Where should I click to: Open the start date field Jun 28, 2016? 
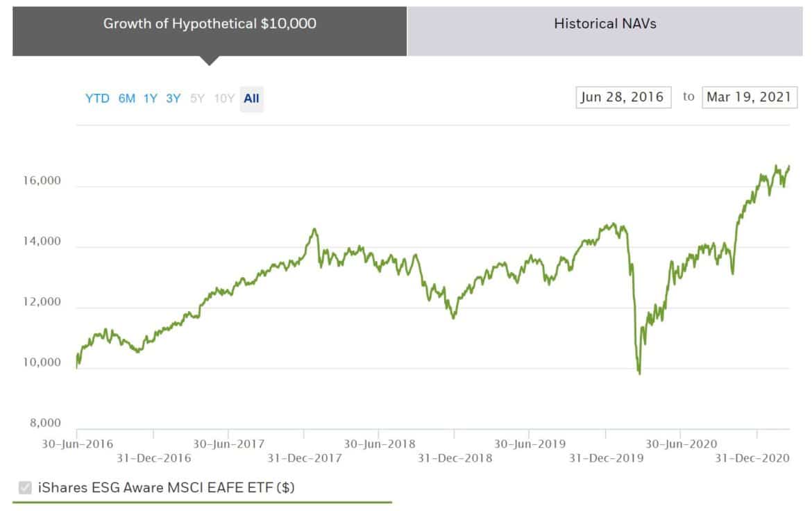[623, 97]
